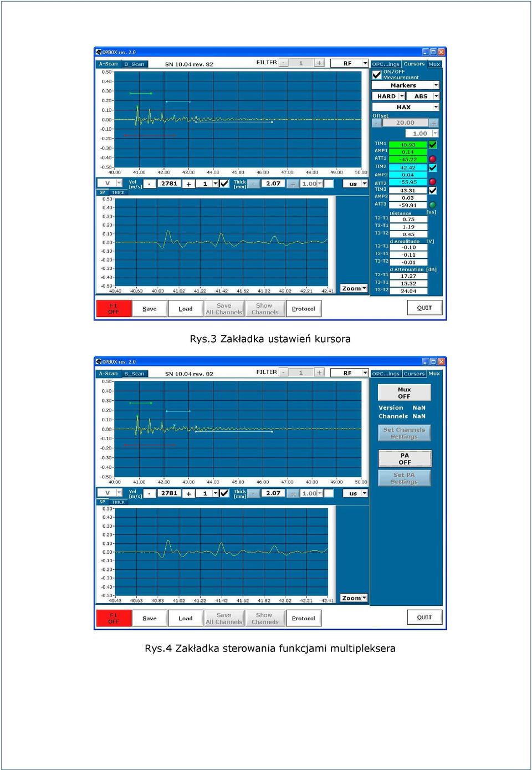This screenshot has width=532, height=770.
Task: Decrease FILTER value with minus in top window
Action: [x=284, y=63]
